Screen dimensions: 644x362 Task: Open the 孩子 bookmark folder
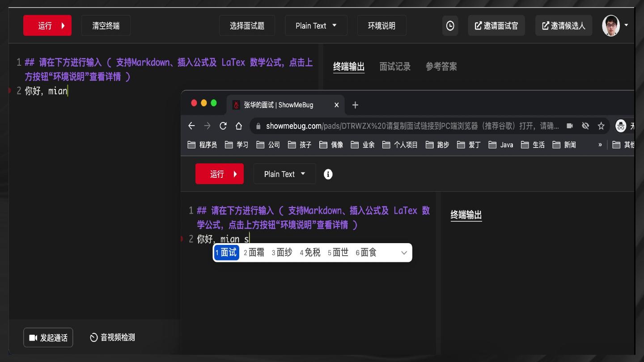(300, 145)
